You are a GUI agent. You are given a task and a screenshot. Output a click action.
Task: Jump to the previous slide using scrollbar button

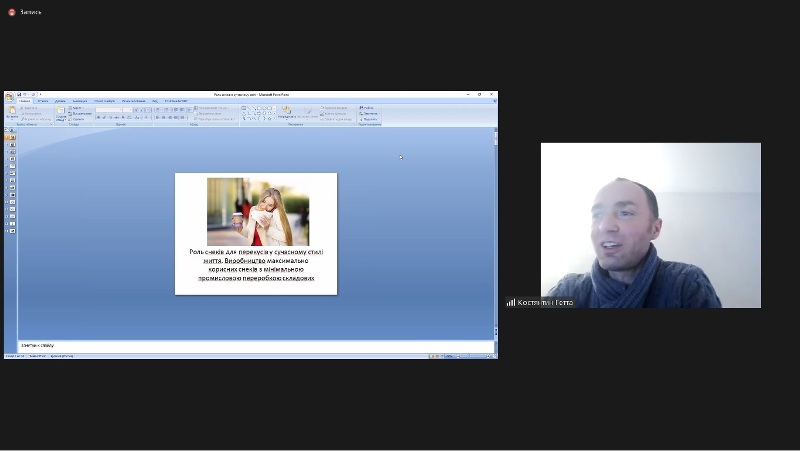tap(495, 331)
